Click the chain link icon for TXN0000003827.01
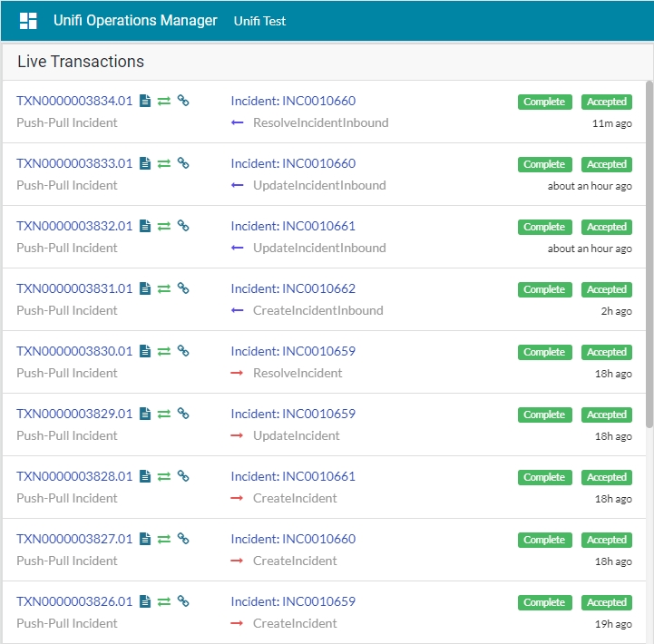The width and height of the screenshot is (654, 644). [x=183, y=539]
